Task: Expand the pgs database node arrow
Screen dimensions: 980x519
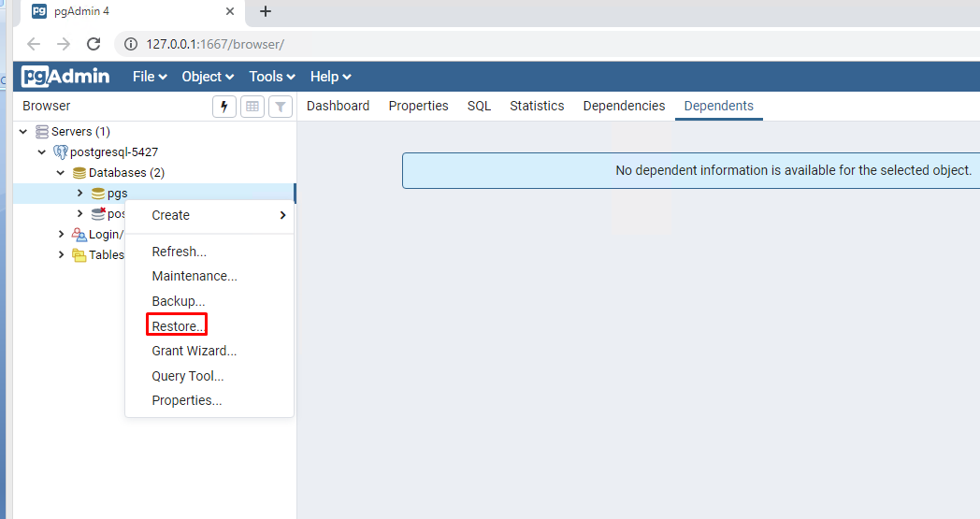Action: point(79,194)
